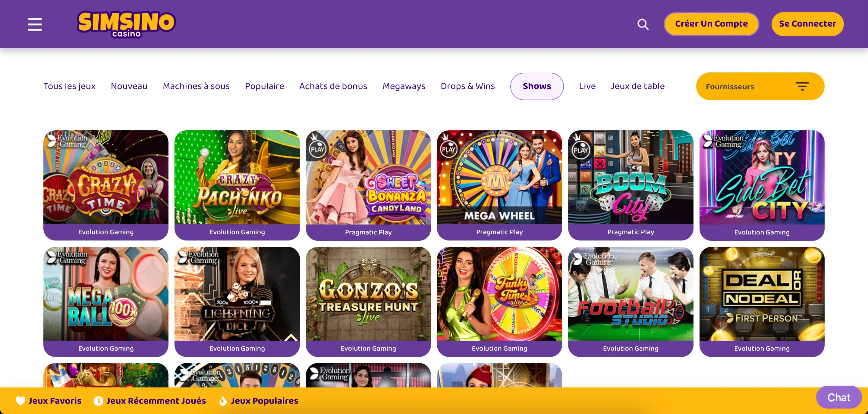
Task: Select the Shows tab
Action: (x=537, y=86)
